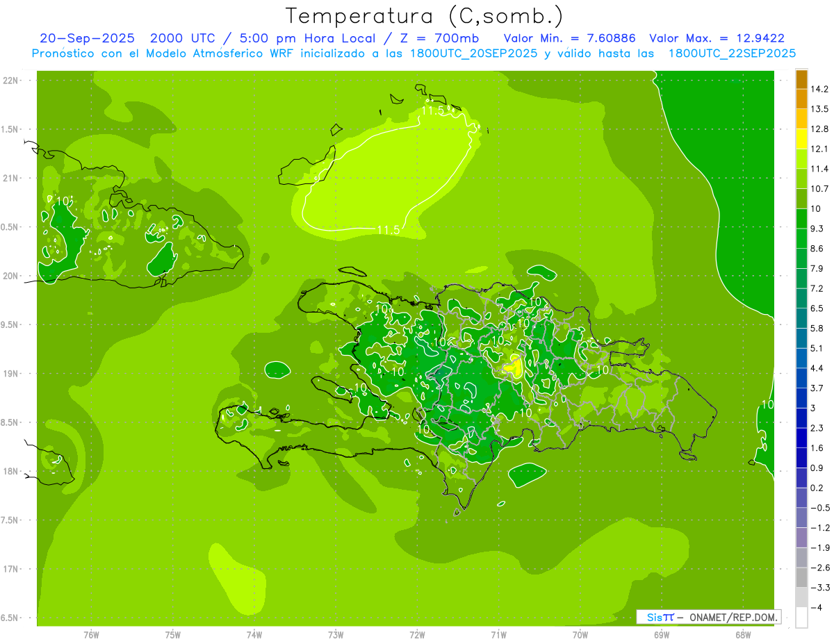834x644 pixels.
Task: Pick the purple swatch between -1.9 and -1.2
Action: [x=801, y=538]
